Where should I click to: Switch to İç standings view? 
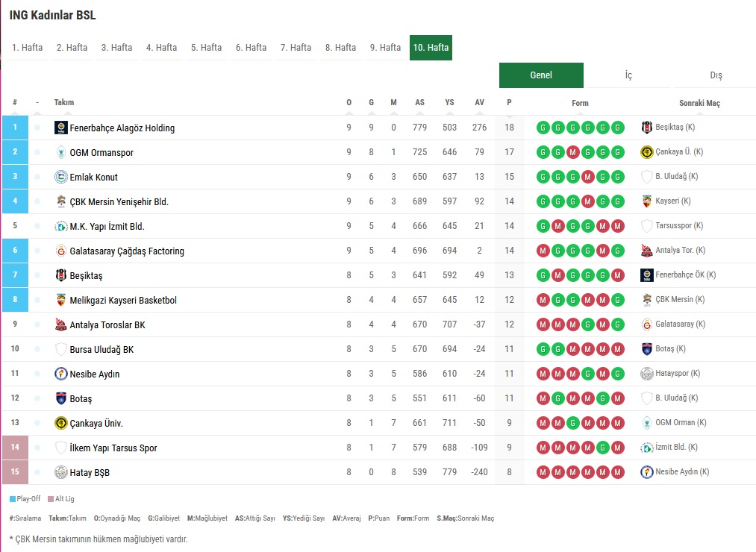[628, 75]
